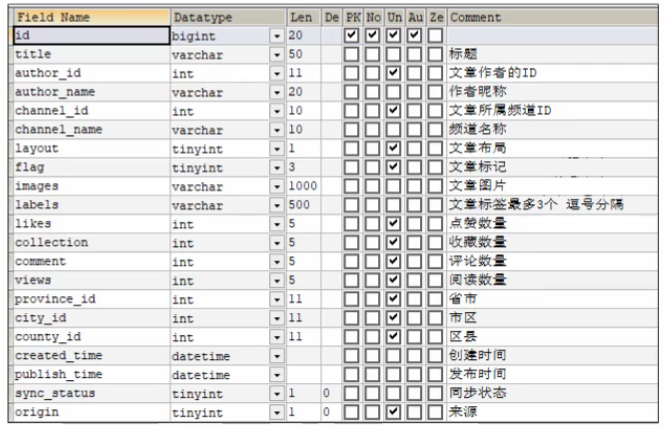
Task: Select the created_time field name cell
Action: pos(92,355)
